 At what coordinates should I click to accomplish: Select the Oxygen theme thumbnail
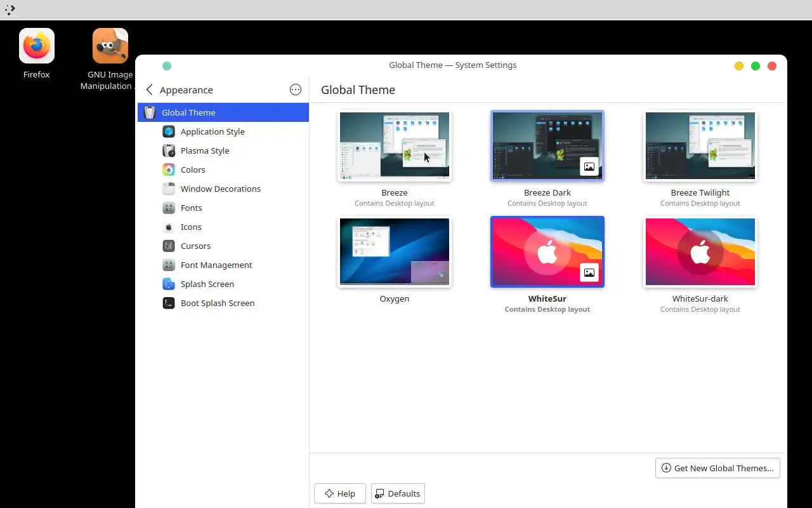coord(395,251)
